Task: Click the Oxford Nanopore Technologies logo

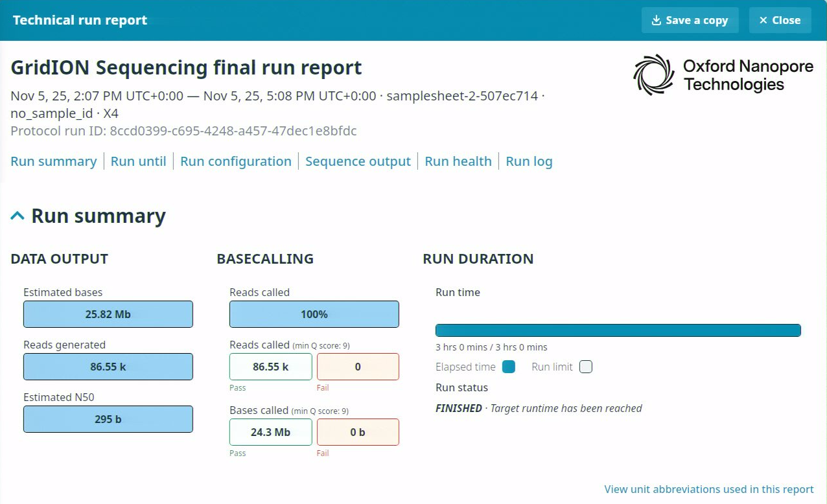Action: [723, 75]
